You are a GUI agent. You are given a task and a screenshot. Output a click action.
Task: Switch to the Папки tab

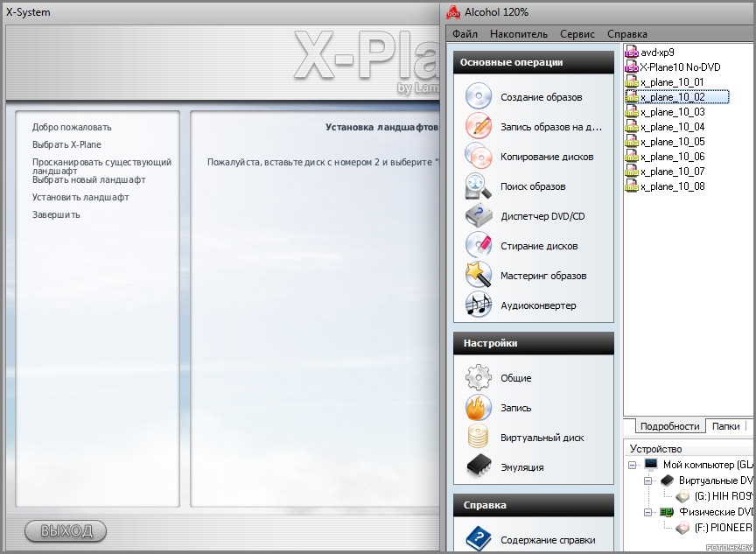tap(725, 426)
